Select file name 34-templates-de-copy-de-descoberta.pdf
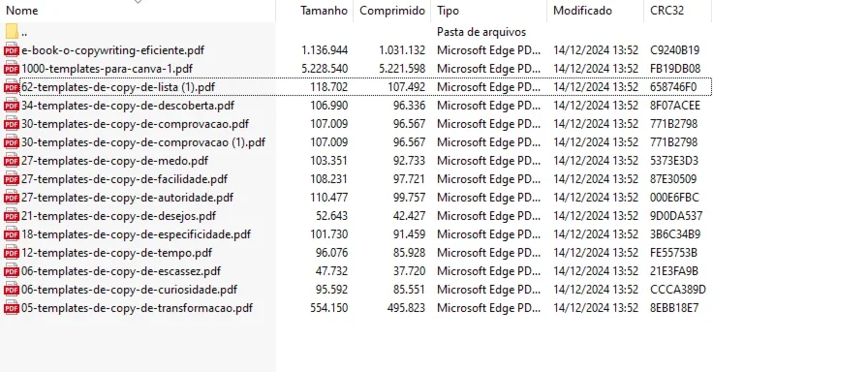Viewport: 868px width, 372px height. click(128, 106)
